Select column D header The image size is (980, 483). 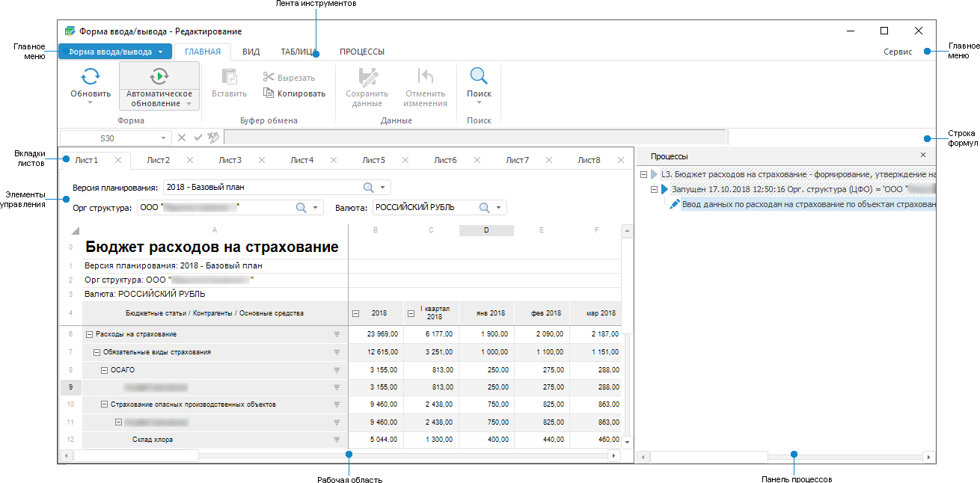tap(486, 230)
